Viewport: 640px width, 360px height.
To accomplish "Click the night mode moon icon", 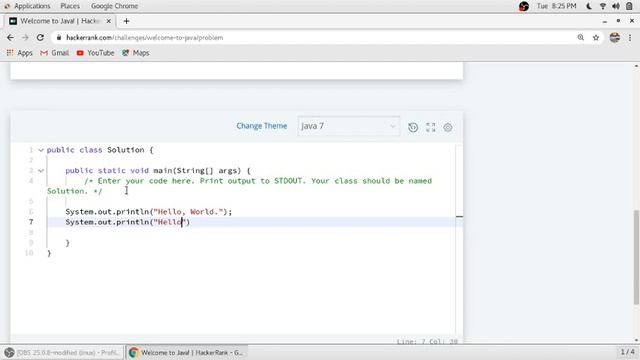I will pos(589,6).
